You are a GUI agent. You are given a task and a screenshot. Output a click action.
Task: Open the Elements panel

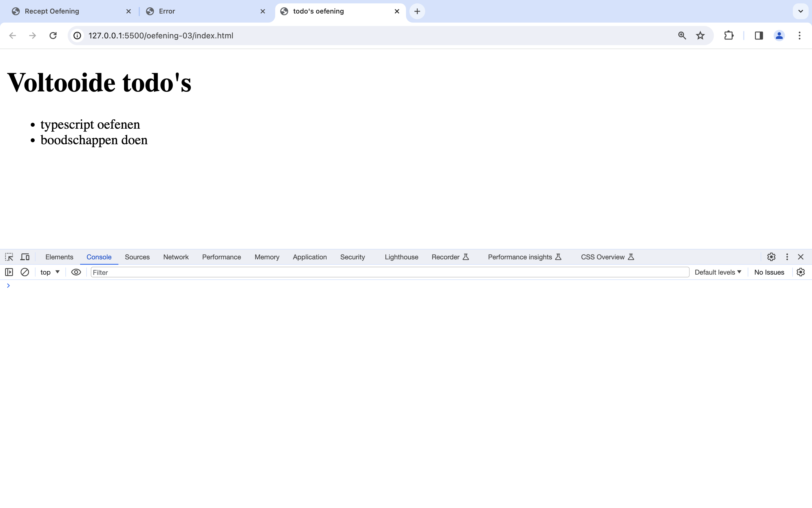pyautogui.click(x=59, y=257)
